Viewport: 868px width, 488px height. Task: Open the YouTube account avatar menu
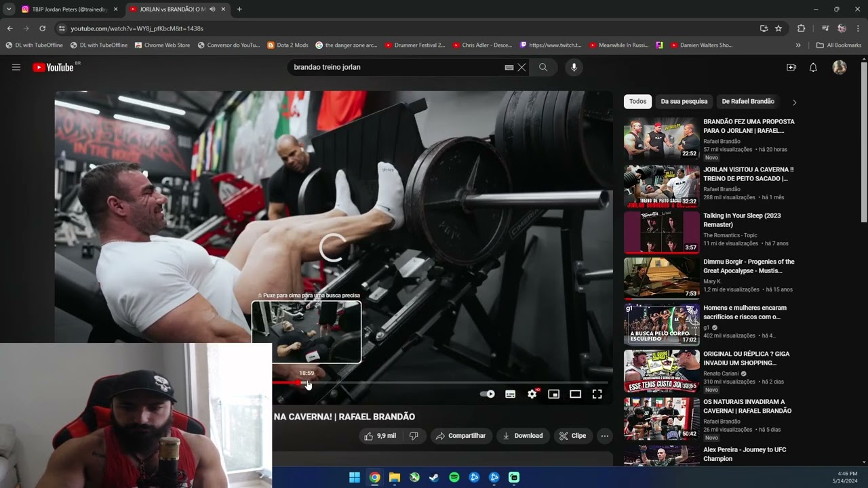pyautogui.click(x=840, y=67)
